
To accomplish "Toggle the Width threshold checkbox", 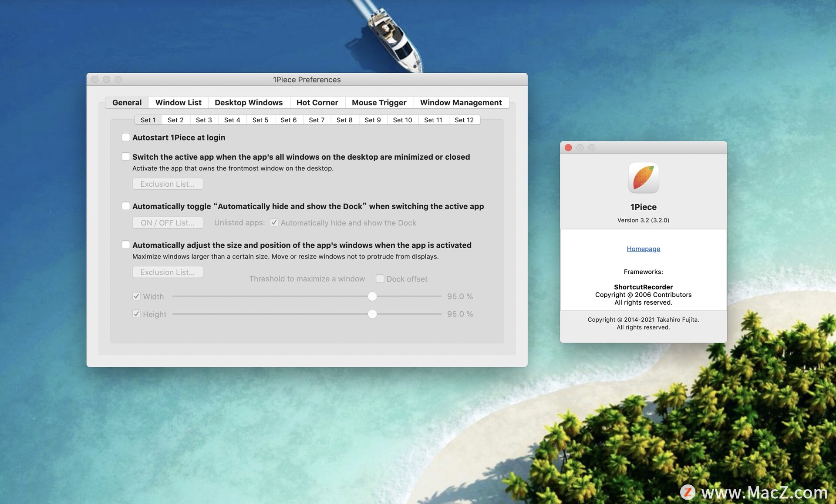I will (136, 296).
